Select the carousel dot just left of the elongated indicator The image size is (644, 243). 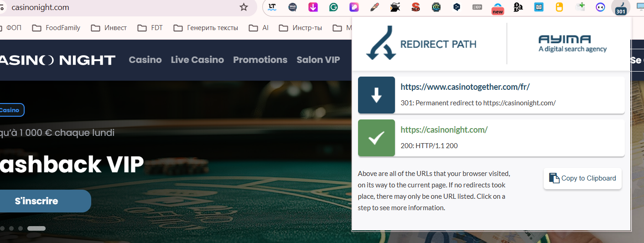(21, 228)
